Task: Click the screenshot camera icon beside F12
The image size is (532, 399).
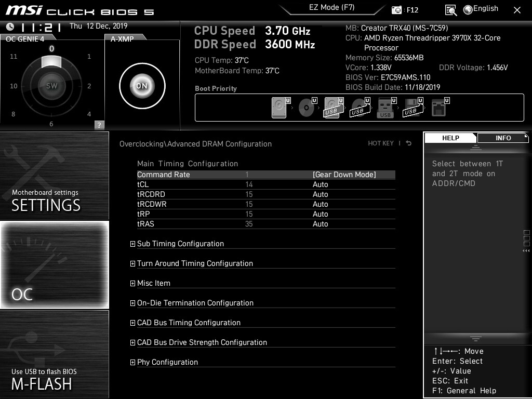Action: (396, 10)
